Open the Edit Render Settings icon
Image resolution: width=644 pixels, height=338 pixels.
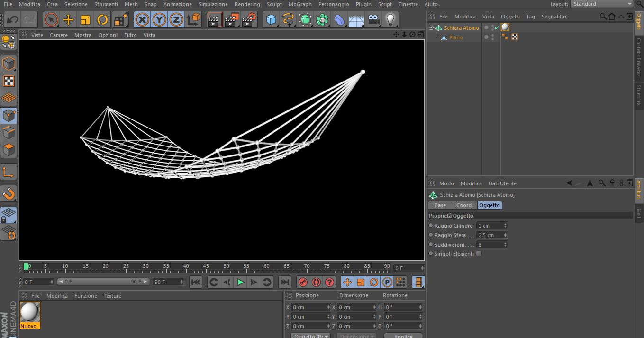(x=249, y=19)
